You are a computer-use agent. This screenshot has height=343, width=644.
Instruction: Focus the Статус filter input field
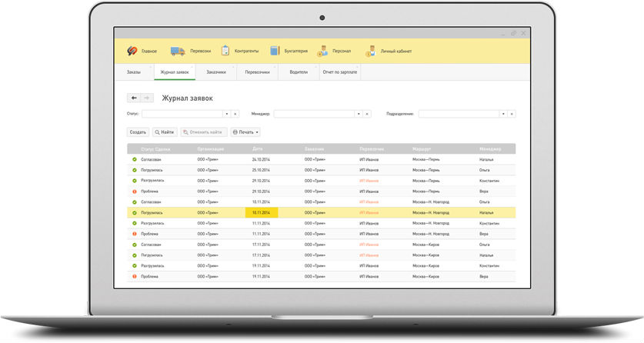[182, 114]
